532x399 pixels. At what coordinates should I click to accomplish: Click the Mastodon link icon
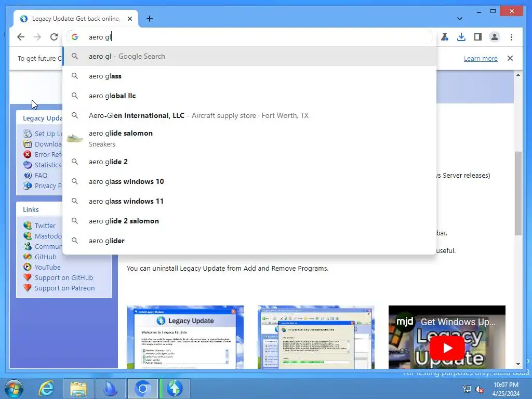pyautogui.click(x=28, y=236)
